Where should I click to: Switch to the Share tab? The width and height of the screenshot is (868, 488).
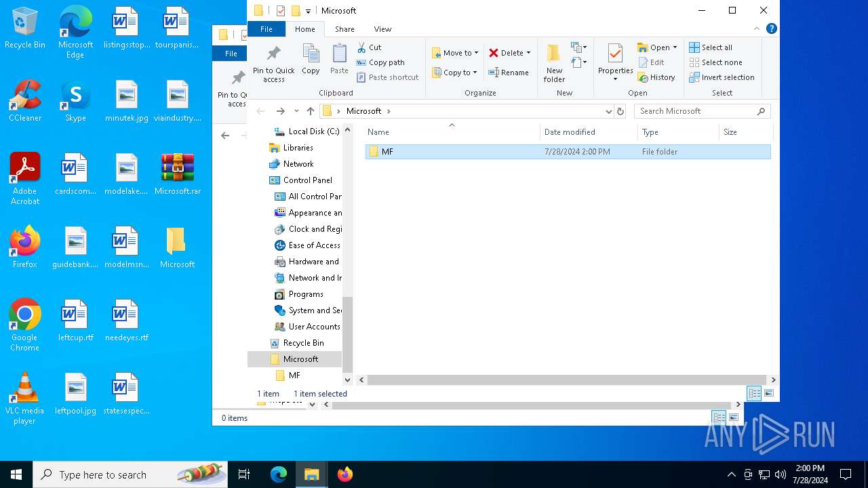tap(344, 29)
